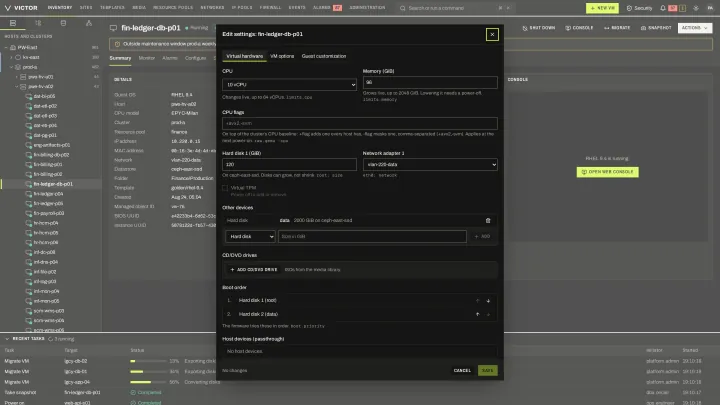Move Hard disk 1 (root) up in boot order
This screenshot has width=720, height=405.
pos(478,301)
